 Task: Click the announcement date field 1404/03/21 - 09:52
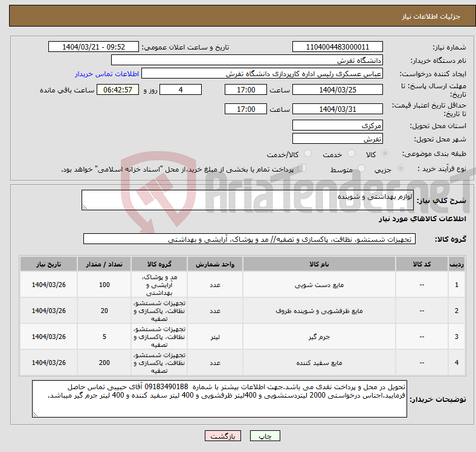click(x=94, y=47)
